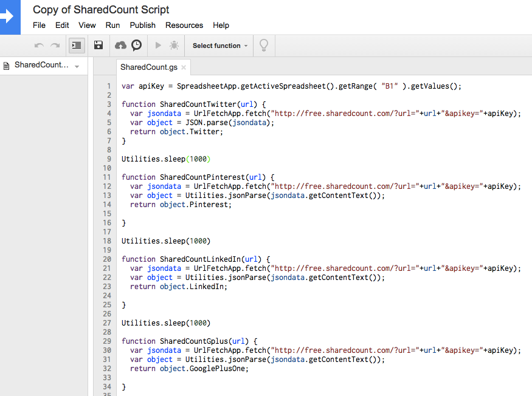Screen dimensions: 532x396
Task: Toggle the file list panel icon
Action: pos(76,45)
